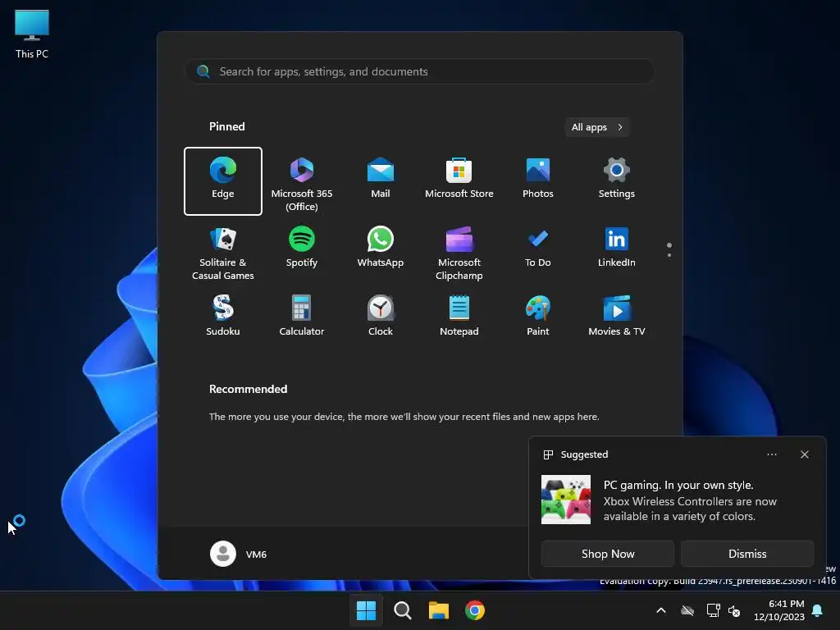Click the network status tray icon
This screenshot has width=840, height=630.
click(713, 610)
